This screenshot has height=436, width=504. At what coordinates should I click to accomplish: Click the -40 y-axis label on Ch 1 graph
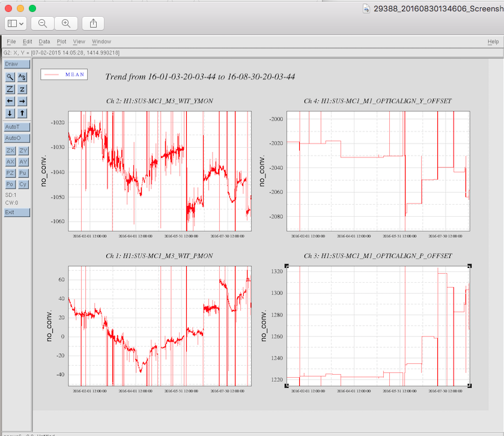[61, 374]
